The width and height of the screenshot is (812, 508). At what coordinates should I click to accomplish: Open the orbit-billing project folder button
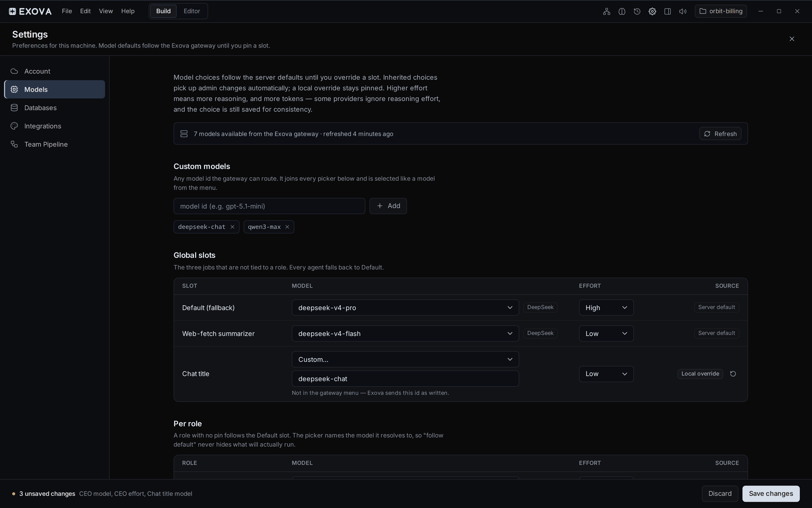(x=721, y=11)
